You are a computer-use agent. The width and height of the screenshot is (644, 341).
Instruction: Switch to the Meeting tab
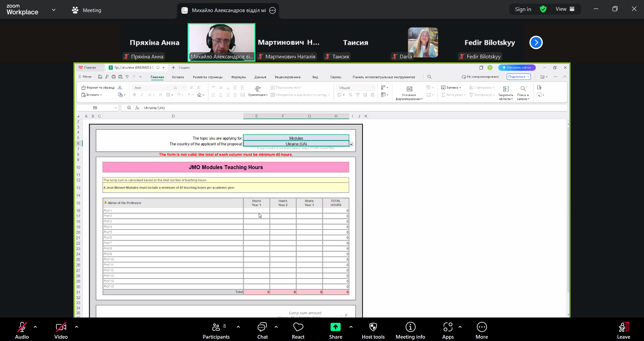(87, 10)
